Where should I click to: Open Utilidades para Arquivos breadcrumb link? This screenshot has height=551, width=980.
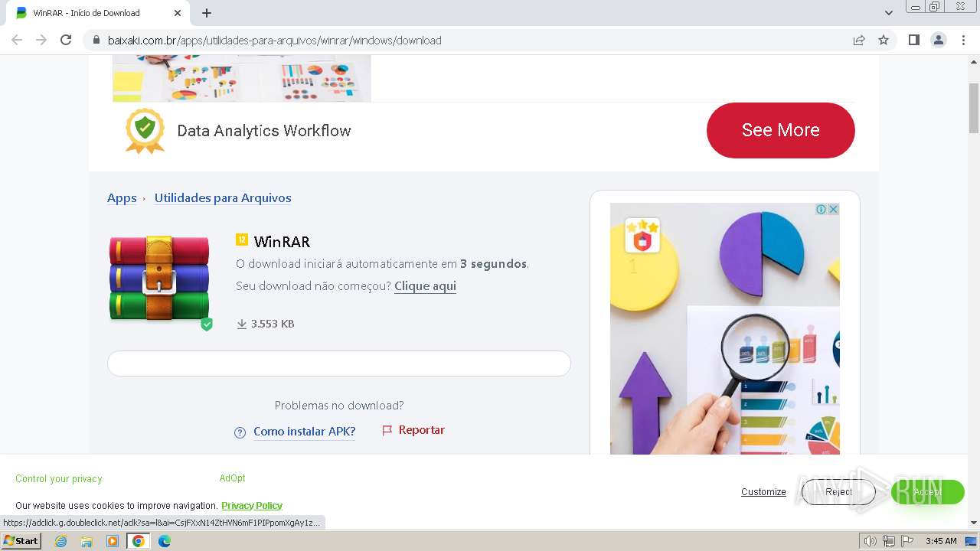tap(223, 197)
